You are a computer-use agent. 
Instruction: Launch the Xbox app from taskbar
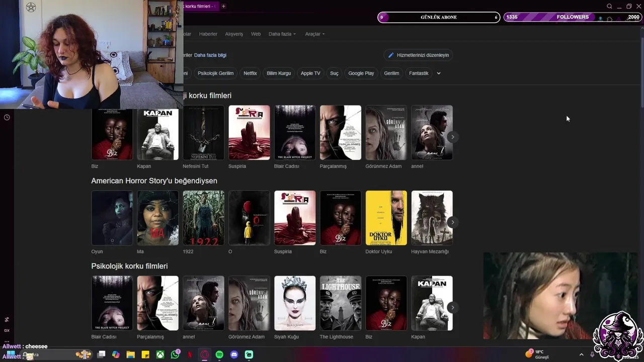click(160, 354)
